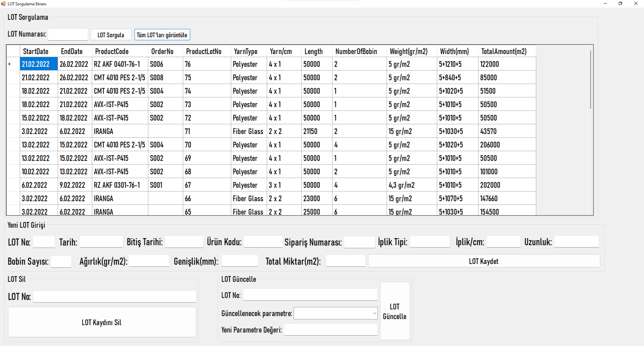Click the LOT Kaydını Sil button
644x346 pixels.
pos(102,322)
